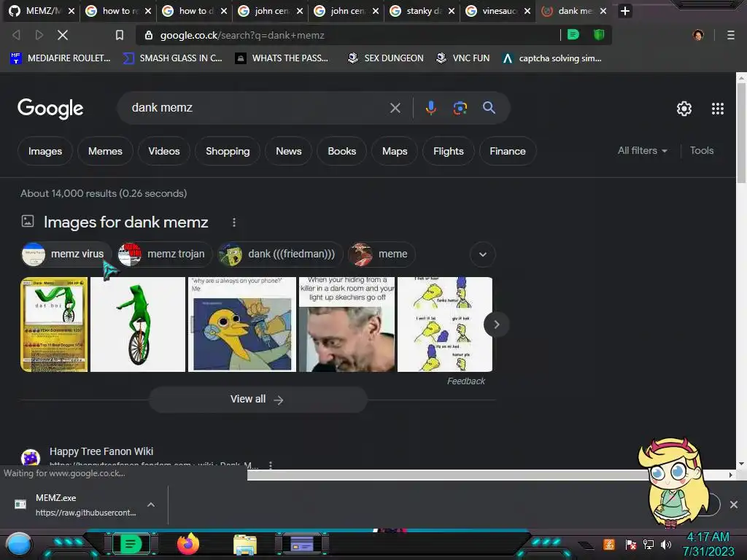Select the Shopping search filter
Viewport: 747px width, 560px height.
(x=228, y=151)
